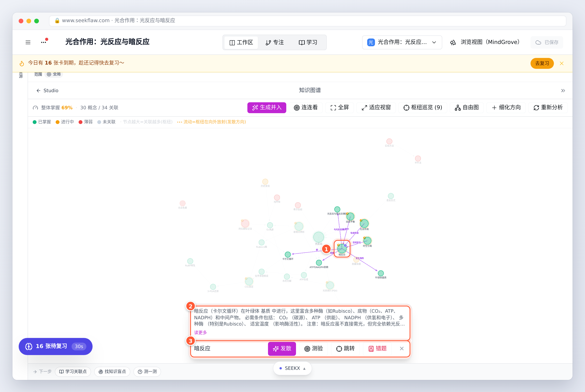
Task: Select the CO₂固定 node
Action: coord(249,281)
